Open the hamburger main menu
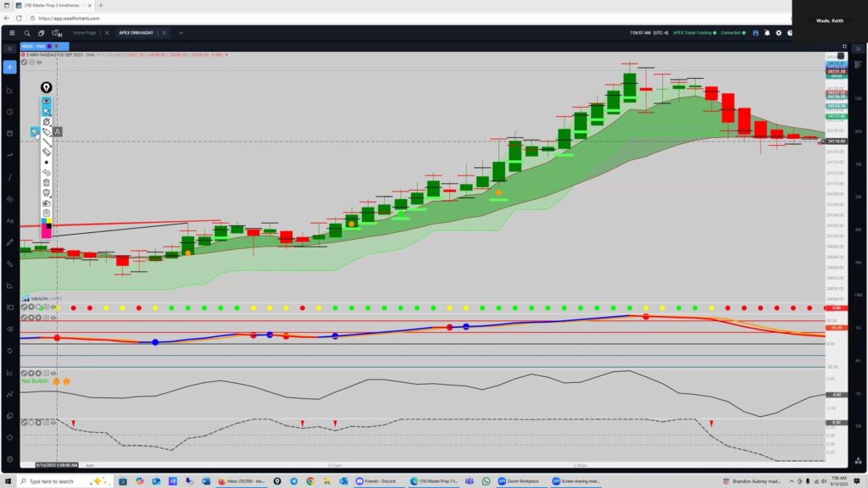868x488 pixels. [11, 33]
